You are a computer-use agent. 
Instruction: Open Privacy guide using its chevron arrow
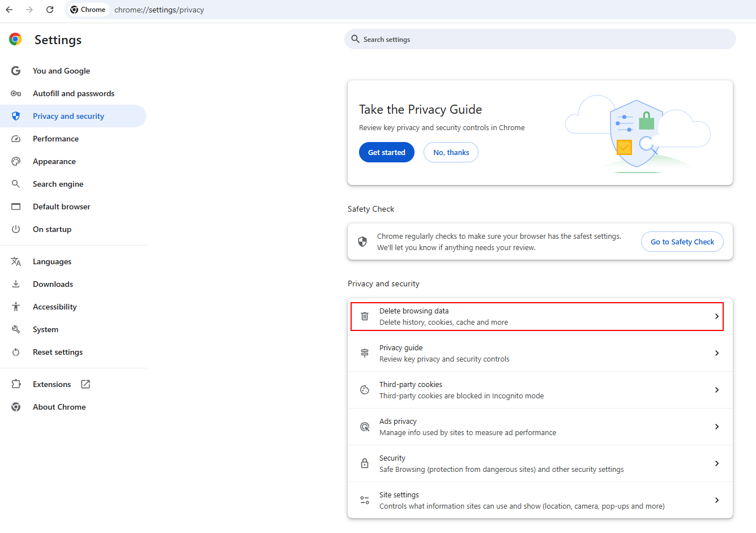point(717,353)
